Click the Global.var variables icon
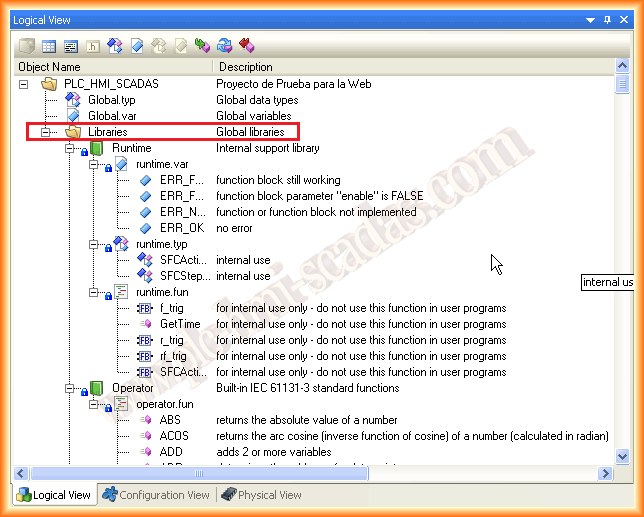 72,116
